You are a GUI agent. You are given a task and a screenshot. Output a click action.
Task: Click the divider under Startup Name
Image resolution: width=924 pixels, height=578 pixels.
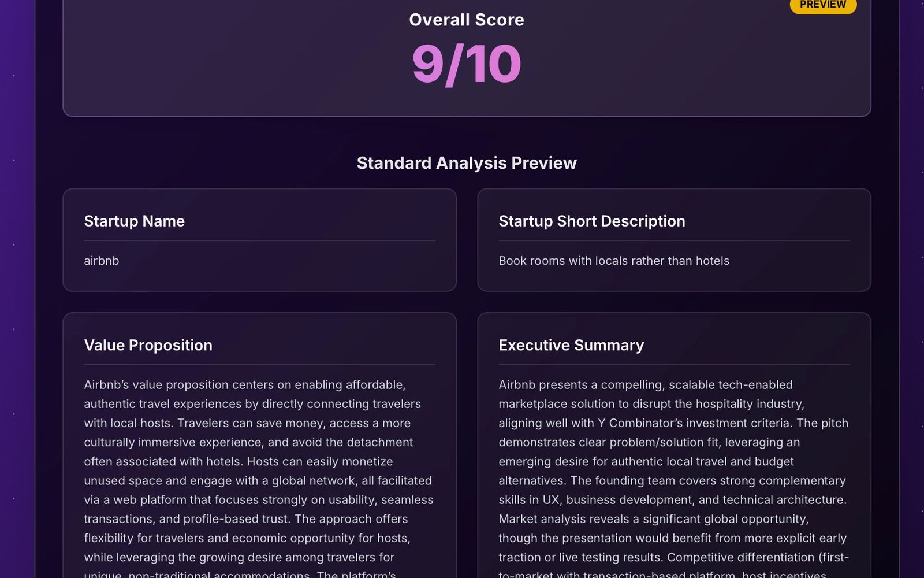click(x=259, y=241)
